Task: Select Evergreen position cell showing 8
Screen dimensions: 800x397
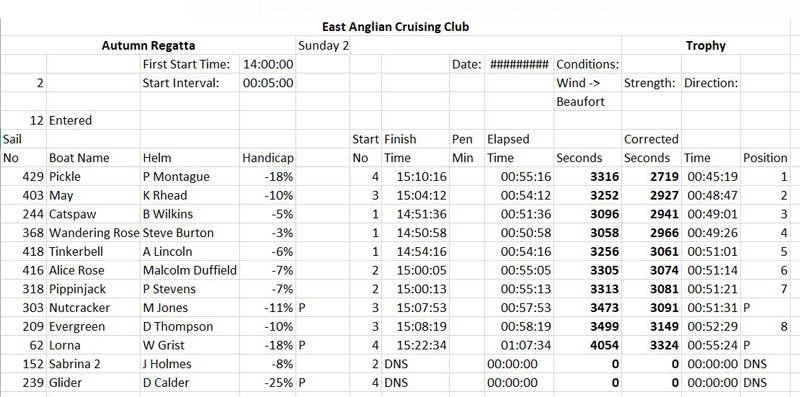Action: click(x=764, y=327)
